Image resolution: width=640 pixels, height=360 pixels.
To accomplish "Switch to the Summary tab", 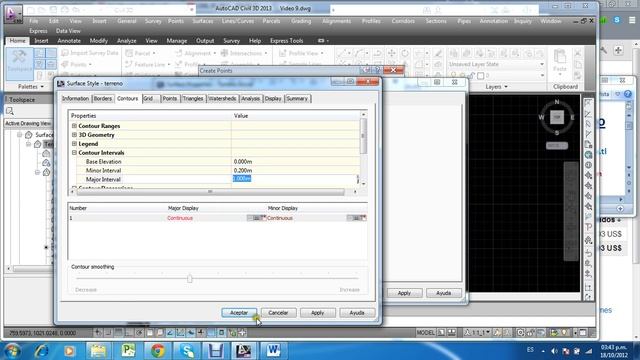I will click(x=297, y=99).
